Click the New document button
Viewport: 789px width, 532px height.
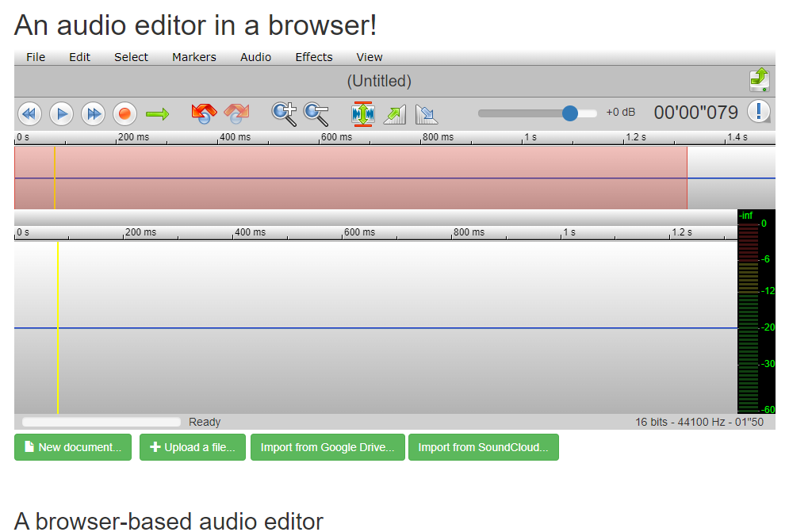73,447
